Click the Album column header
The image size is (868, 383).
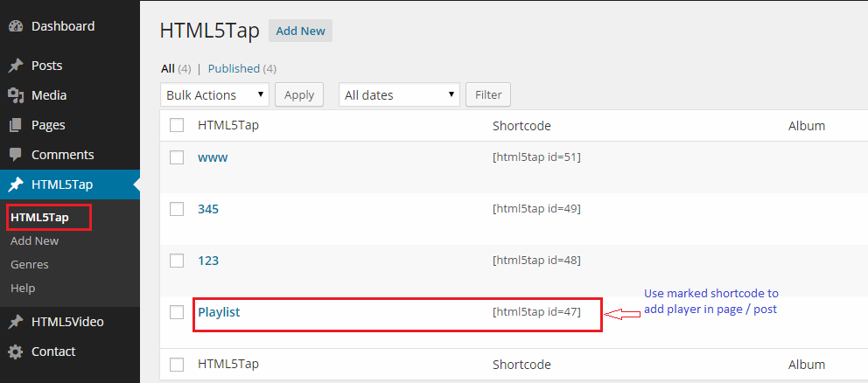click(807, 126)
